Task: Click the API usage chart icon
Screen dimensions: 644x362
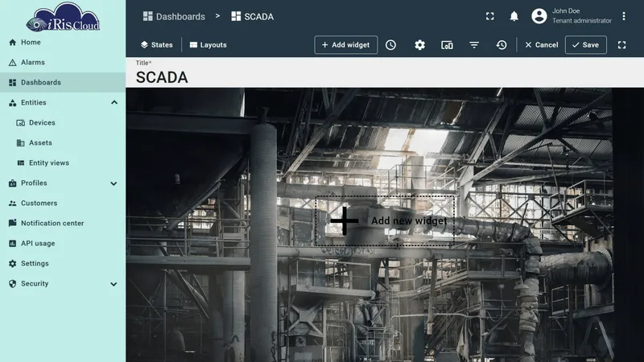Action: click(x=12, y=244)
